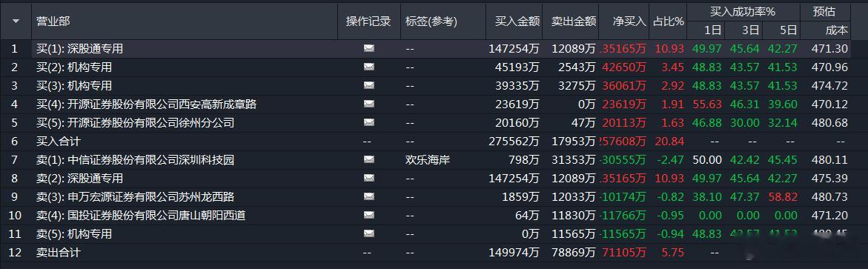Viewport: 868px width, 269px height.
Task: Open envelope icon for 中信证券深圳科技园 row
Action: 368,160
